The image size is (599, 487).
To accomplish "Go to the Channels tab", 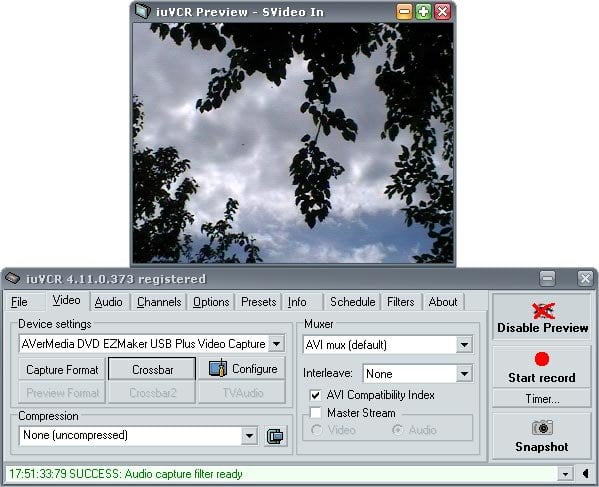I will tap(159, 302).
